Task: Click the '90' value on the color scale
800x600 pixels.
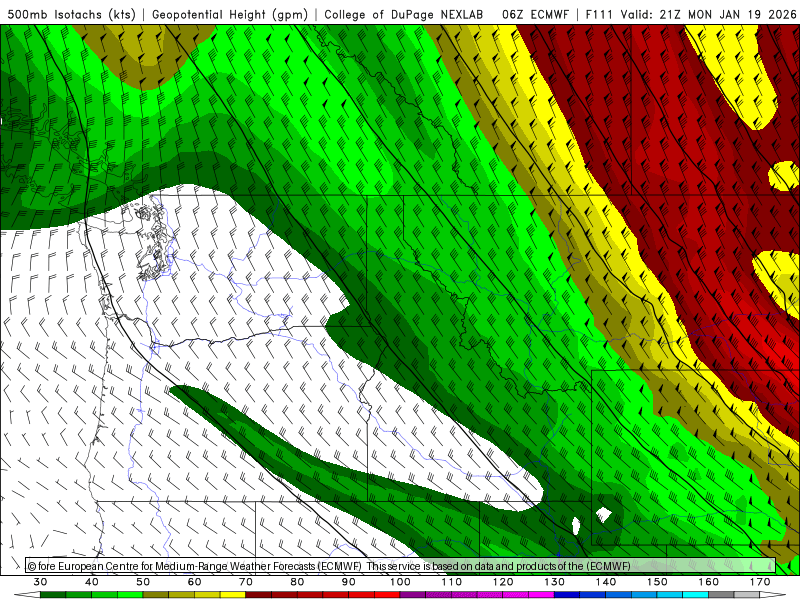Action: tap(349, 582)
